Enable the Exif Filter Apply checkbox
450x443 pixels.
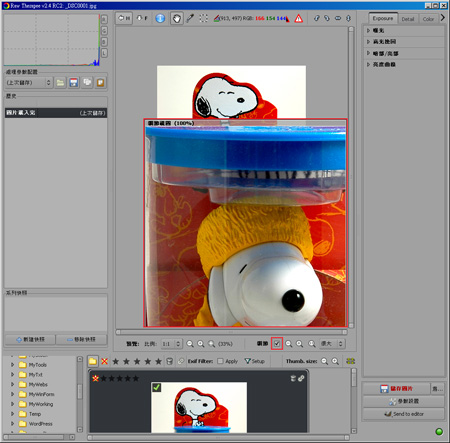(x=220, y=361)
